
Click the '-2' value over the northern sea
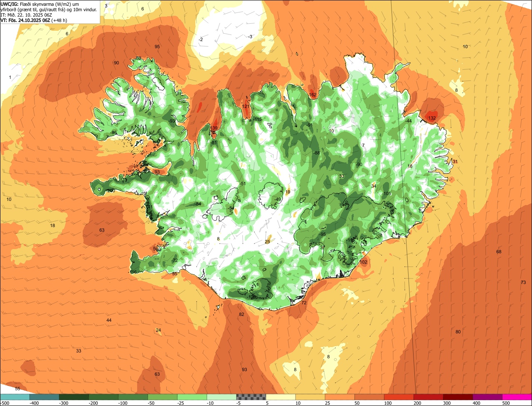click(x=200, y=39)
